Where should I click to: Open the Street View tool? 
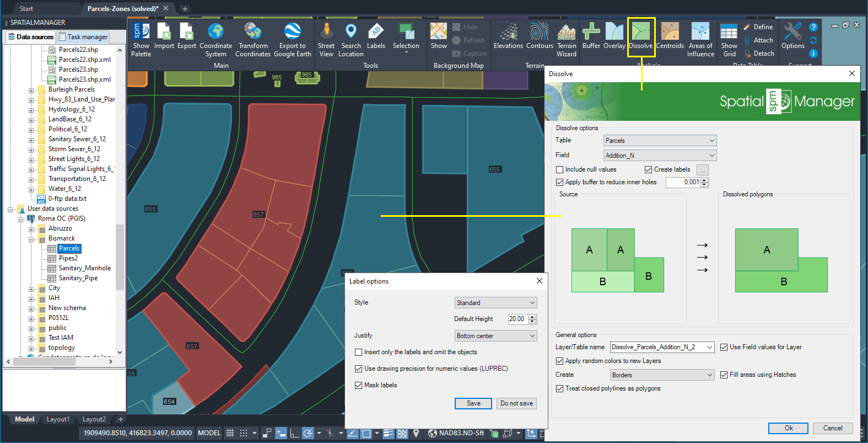(x=326, y=40)
